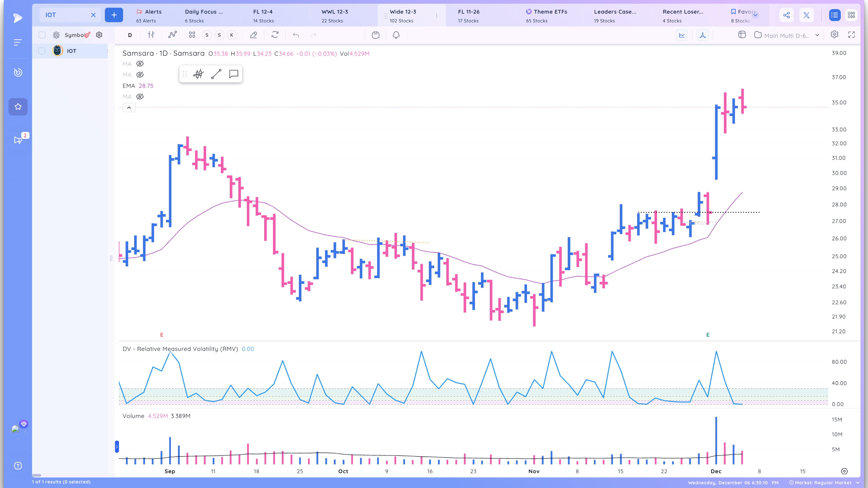This screenshot has height=488, width=868.
Task: Undo the last chart action
Action: click(x=296, y=35)
